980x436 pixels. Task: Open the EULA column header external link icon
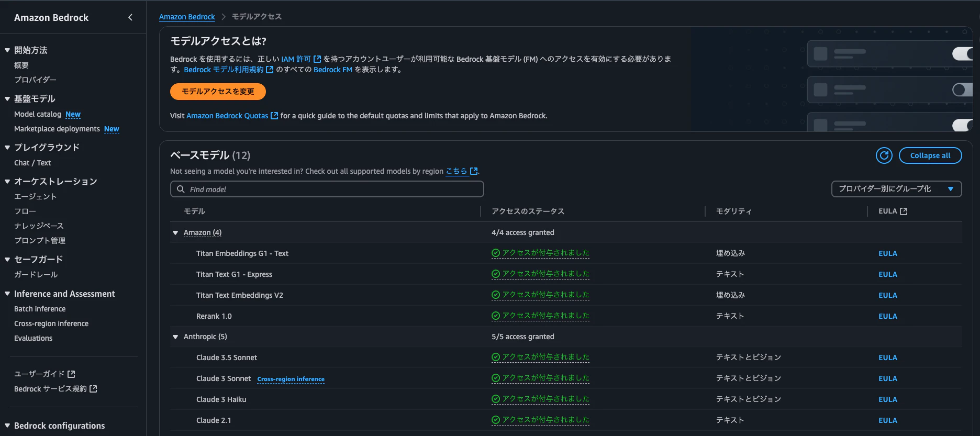click(x=904, y=211)
